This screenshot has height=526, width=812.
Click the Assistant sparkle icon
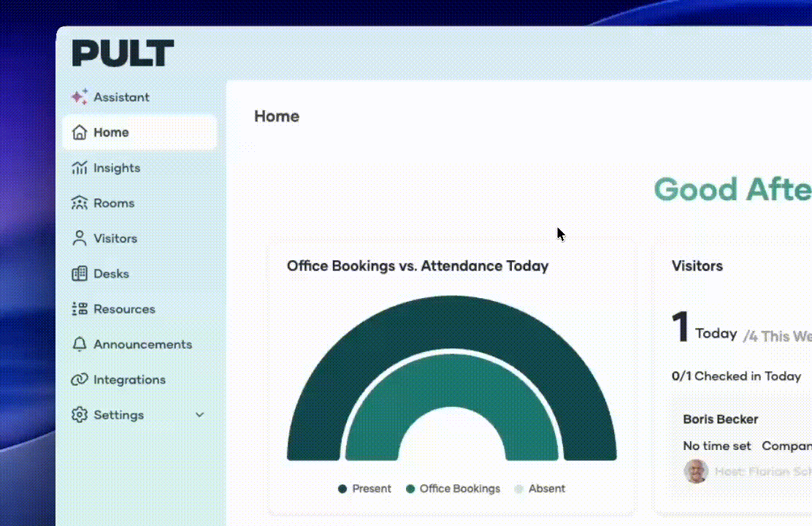pyautogui.click(x=80, y=97)
